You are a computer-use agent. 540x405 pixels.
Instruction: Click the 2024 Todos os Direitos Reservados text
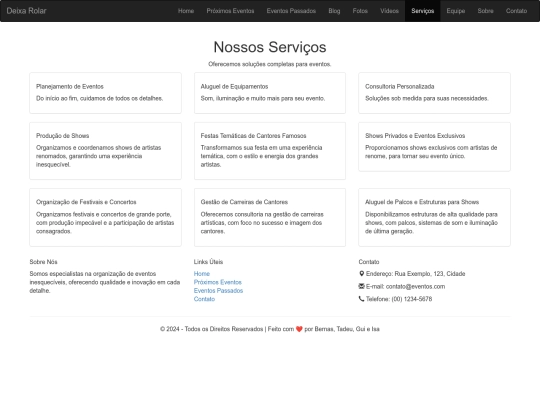tap(211, 329)
